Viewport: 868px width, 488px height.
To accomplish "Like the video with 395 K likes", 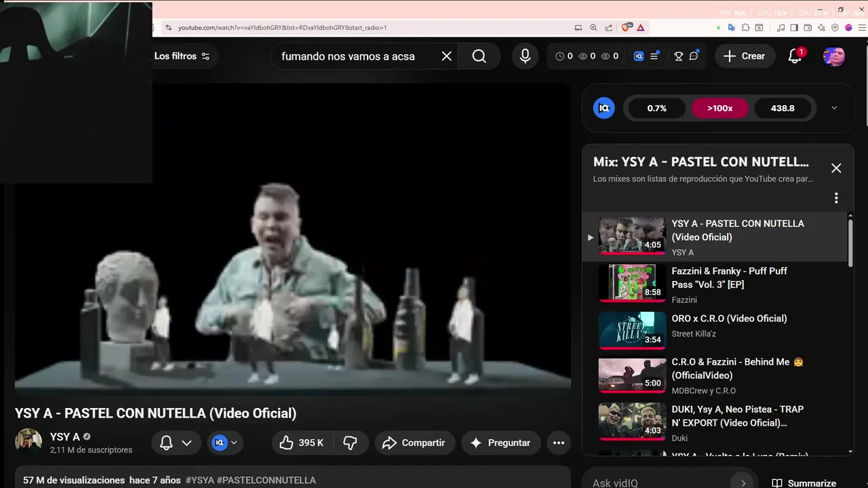I will click(301, 443).
